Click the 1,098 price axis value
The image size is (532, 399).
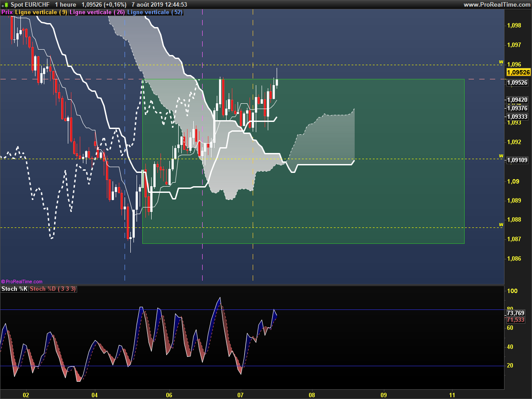tap(514, 26)
